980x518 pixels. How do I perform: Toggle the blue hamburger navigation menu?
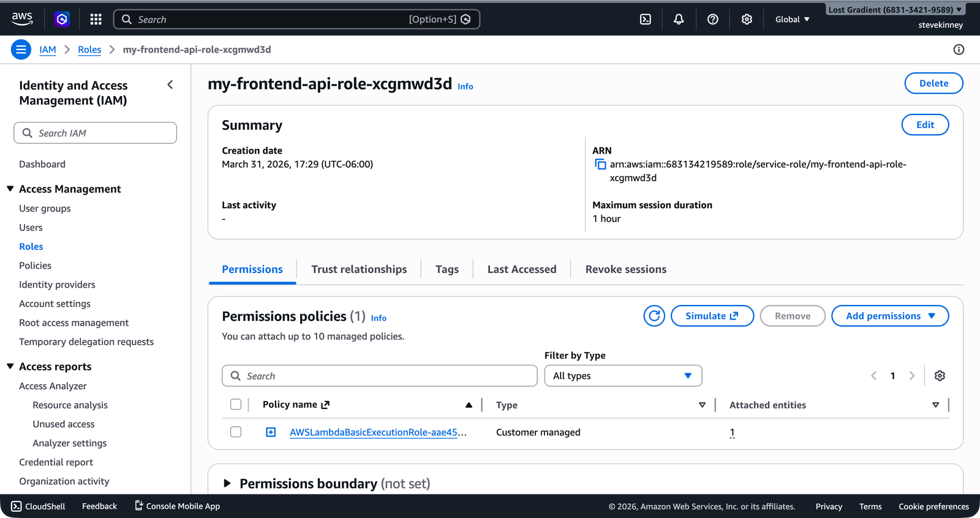click(21, 50)
